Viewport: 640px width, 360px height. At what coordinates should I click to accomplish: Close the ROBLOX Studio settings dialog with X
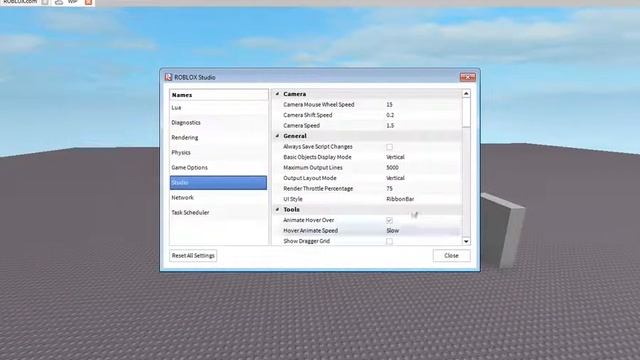(467, 77)
